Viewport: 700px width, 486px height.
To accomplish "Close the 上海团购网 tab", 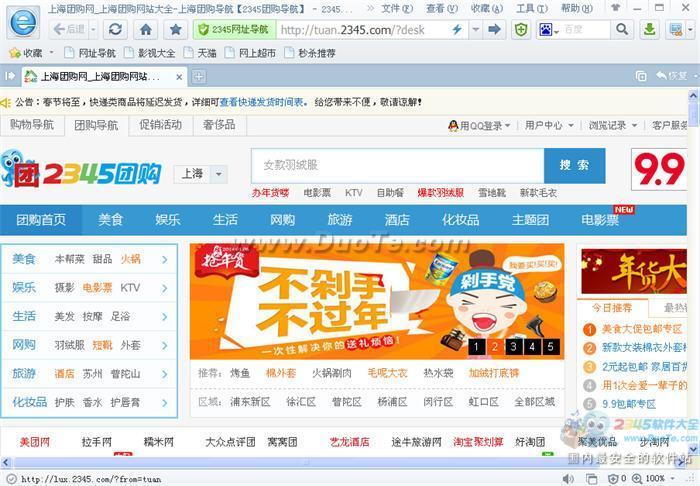I will point(179,77).
